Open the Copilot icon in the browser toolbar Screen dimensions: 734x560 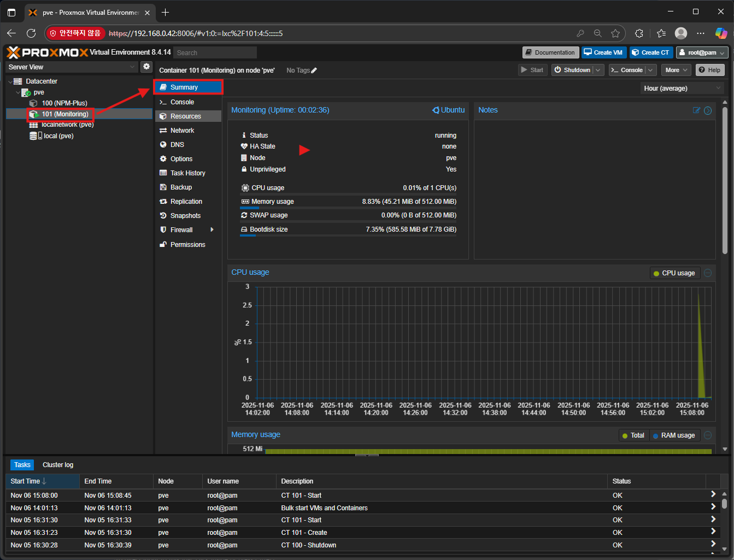point(721,33)
